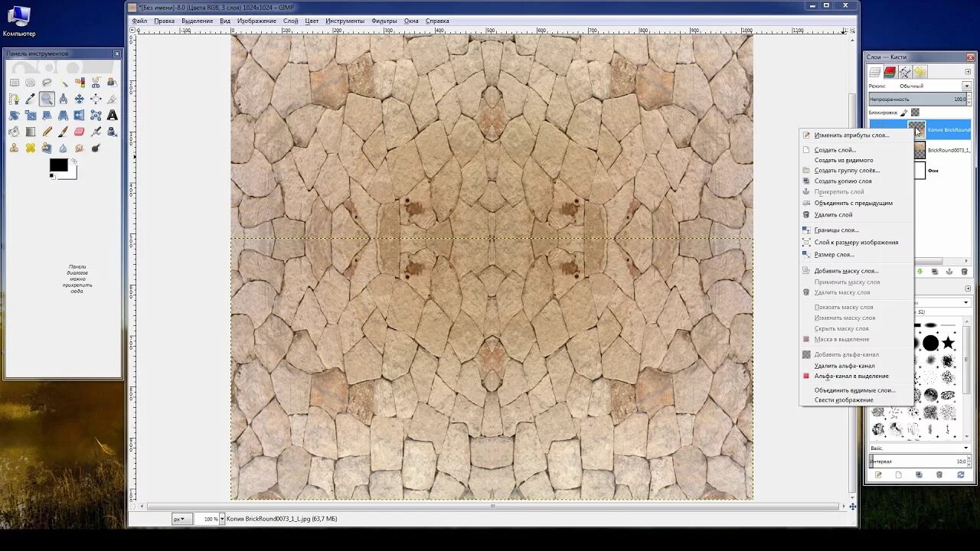Open the brushes dock tab configuration arrow
The image size is (980, 551).
coord(968,289)
